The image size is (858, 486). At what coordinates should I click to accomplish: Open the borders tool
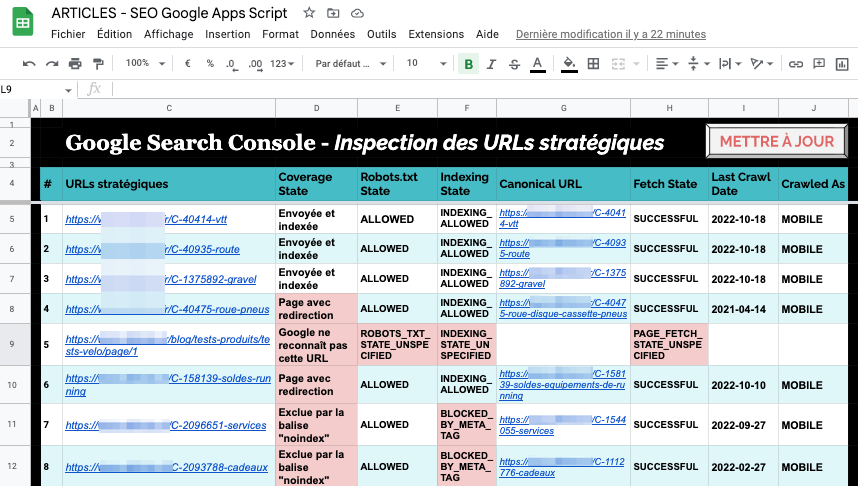593,64
